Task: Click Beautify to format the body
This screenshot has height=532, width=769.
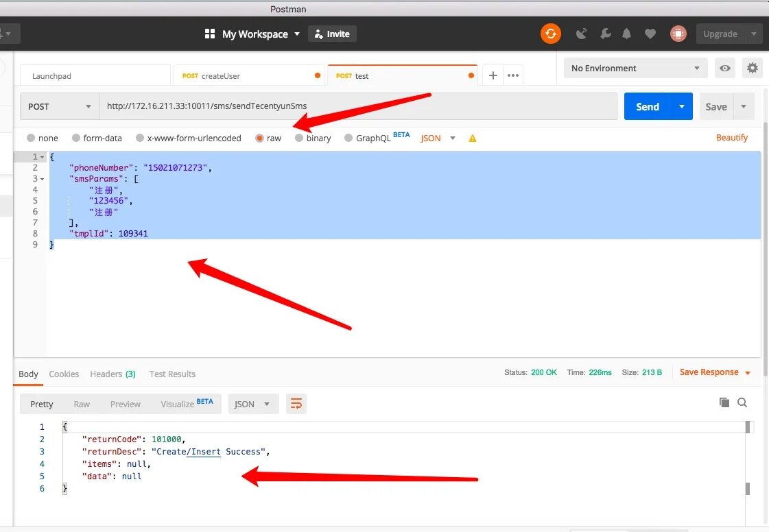Action: (x=732, y=138)
